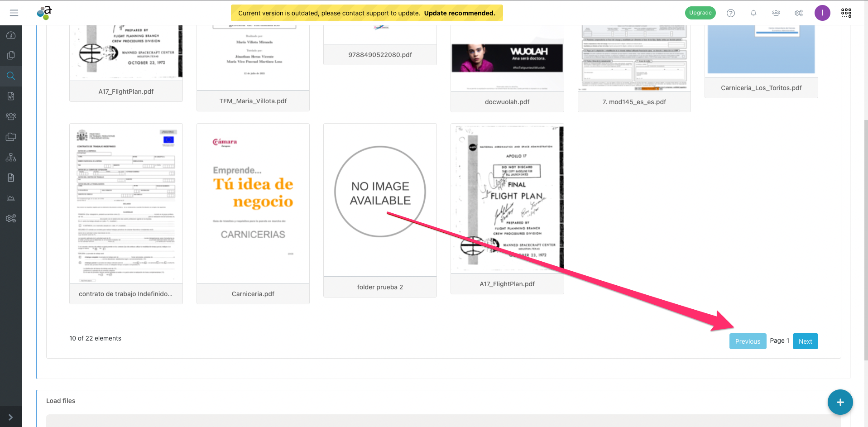
Task: Click the Previous page button
Action: [x=748, y=341]
